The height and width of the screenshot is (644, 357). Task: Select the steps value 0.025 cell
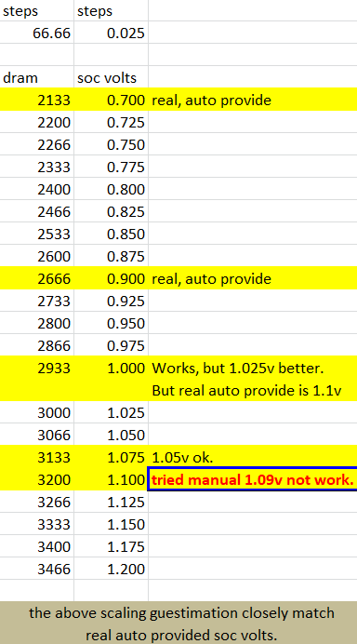pos(112,33)
